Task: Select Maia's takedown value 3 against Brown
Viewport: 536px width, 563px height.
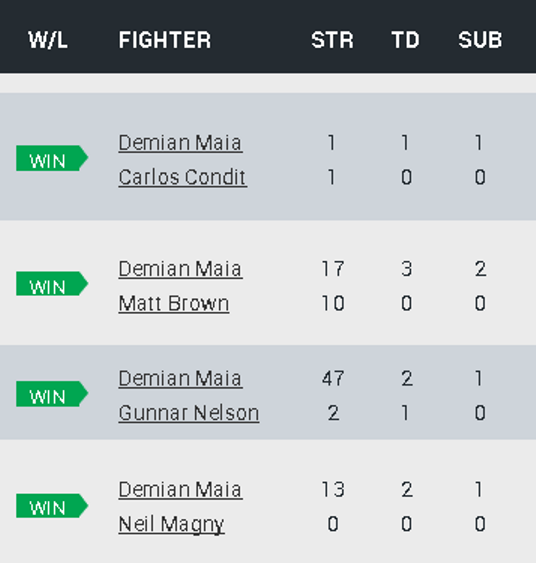Action: (x=406, y=269)
